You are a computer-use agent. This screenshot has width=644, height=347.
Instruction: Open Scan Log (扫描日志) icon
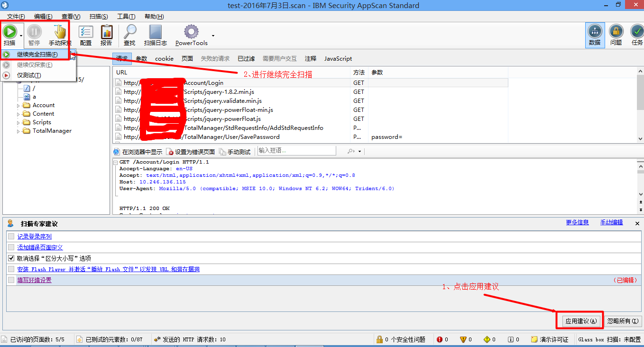click(x=156, y=32)
